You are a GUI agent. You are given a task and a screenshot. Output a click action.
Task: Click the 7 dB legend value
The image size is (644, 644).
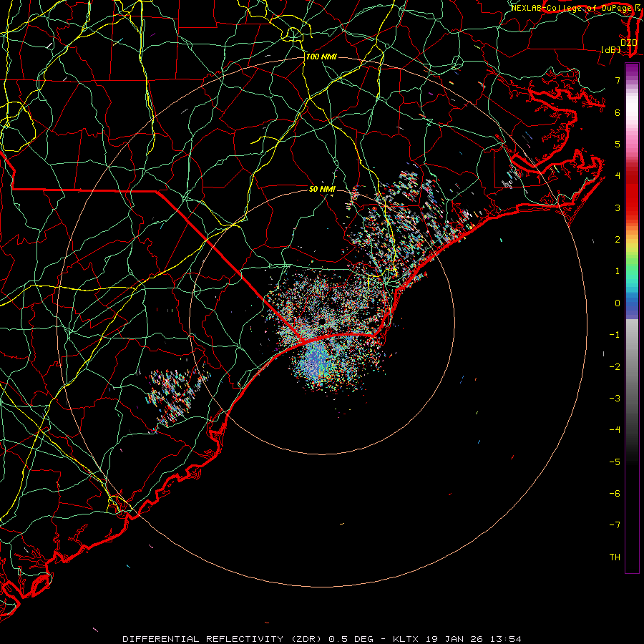(618, 80)
